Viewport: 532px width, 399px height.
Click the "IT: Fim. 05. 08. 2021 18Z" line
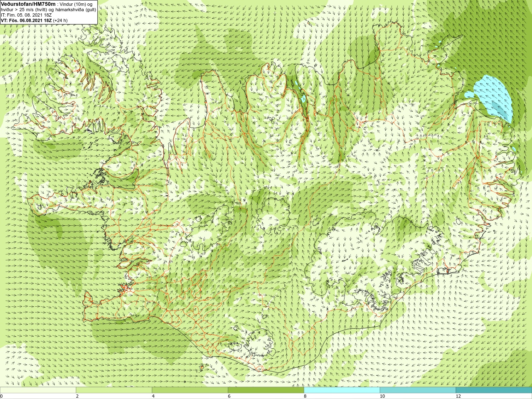[x=26, y=15]
